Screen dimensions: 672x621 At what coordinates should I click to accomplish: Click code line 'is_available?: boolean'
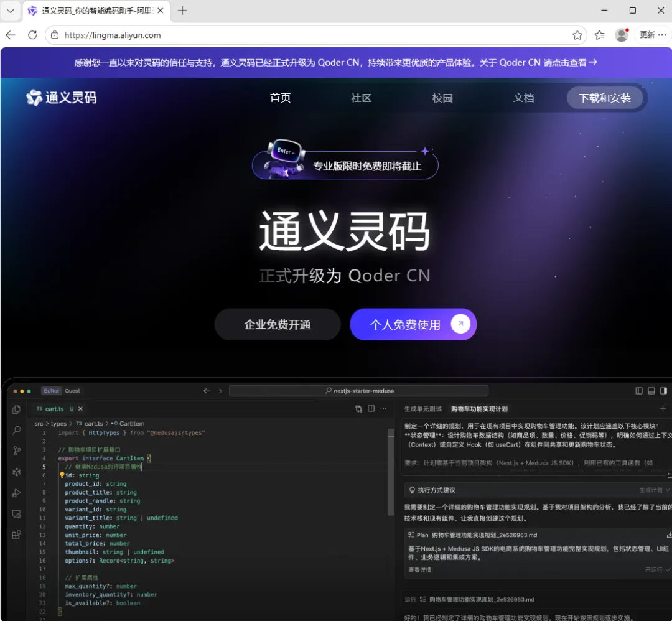103,603
